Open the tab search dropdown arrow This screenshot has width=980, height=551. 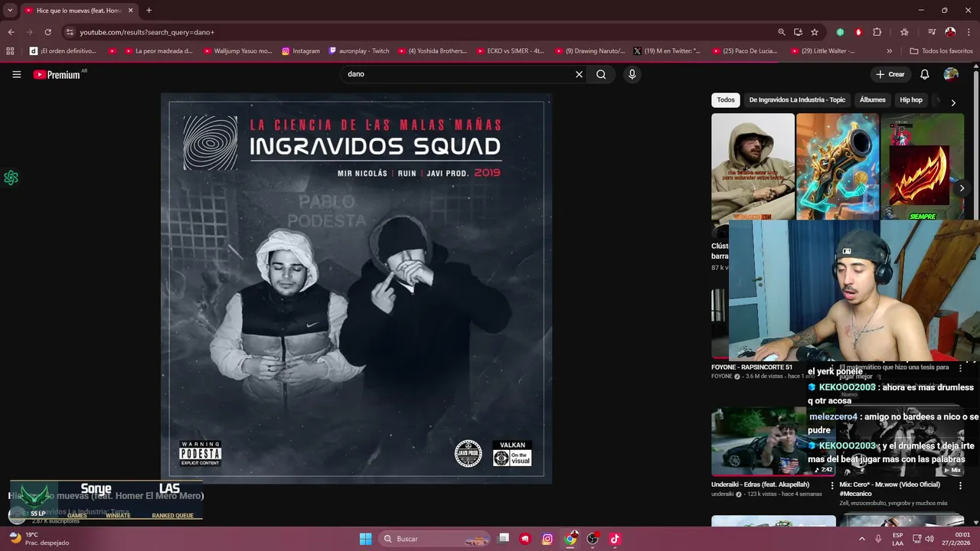coord(10,11)
